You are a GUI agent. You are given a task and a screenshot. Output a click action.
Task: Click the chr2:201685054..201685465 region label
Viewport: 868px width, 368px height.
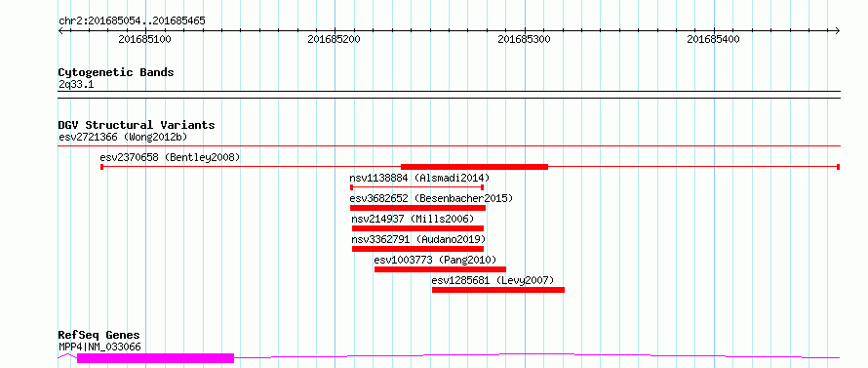132,21
